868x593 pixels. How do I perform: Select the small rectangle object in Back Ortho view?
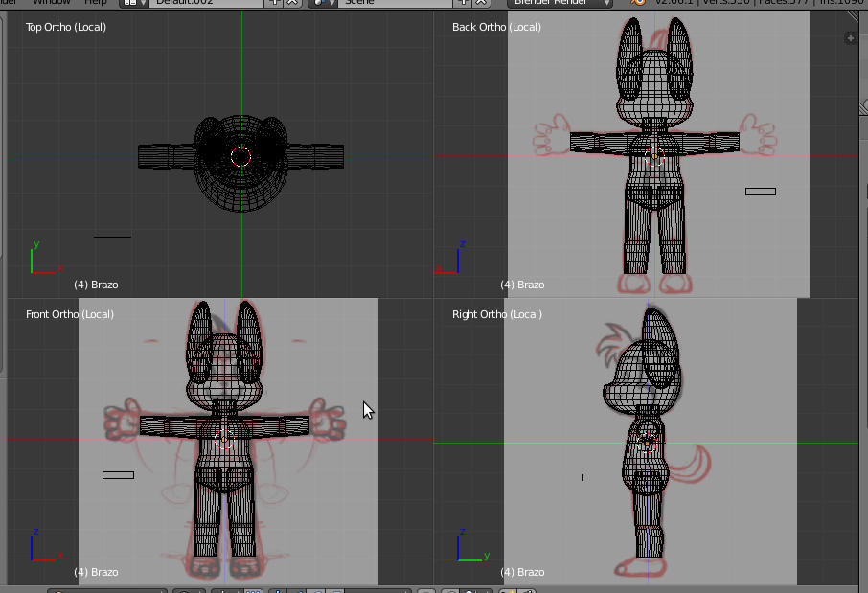761,192
